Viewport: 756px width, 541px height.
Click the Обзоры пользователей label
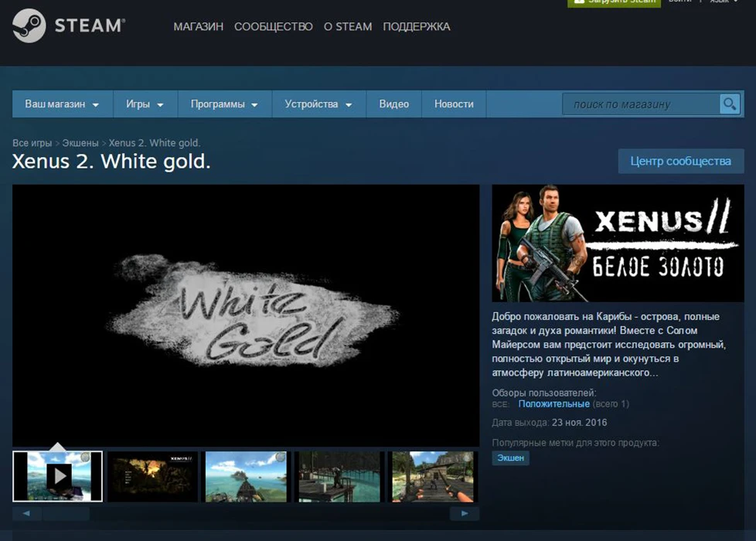tap(544, 393)
